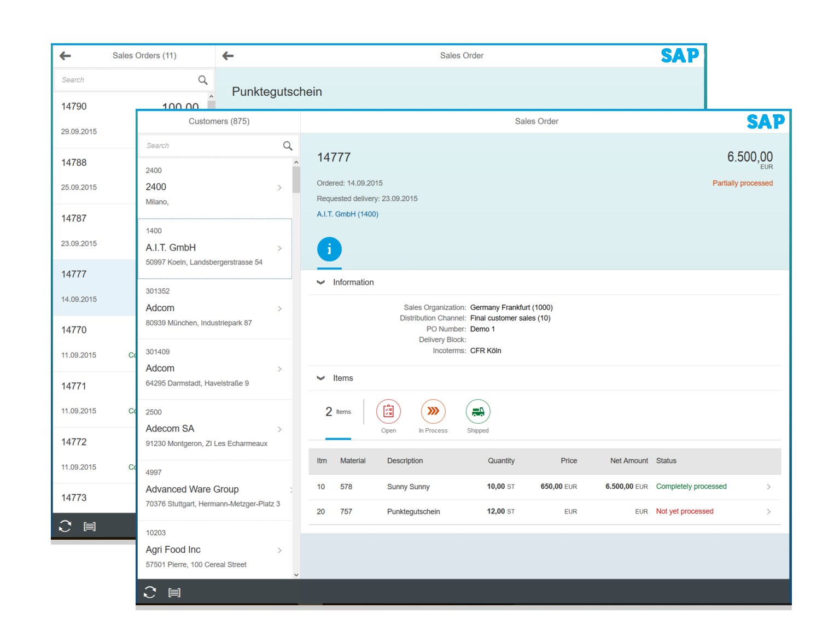Viewport: 840px width, 631px height.
Task: Click back arrow beside rear Sales Order title
Action: [228, 56]
